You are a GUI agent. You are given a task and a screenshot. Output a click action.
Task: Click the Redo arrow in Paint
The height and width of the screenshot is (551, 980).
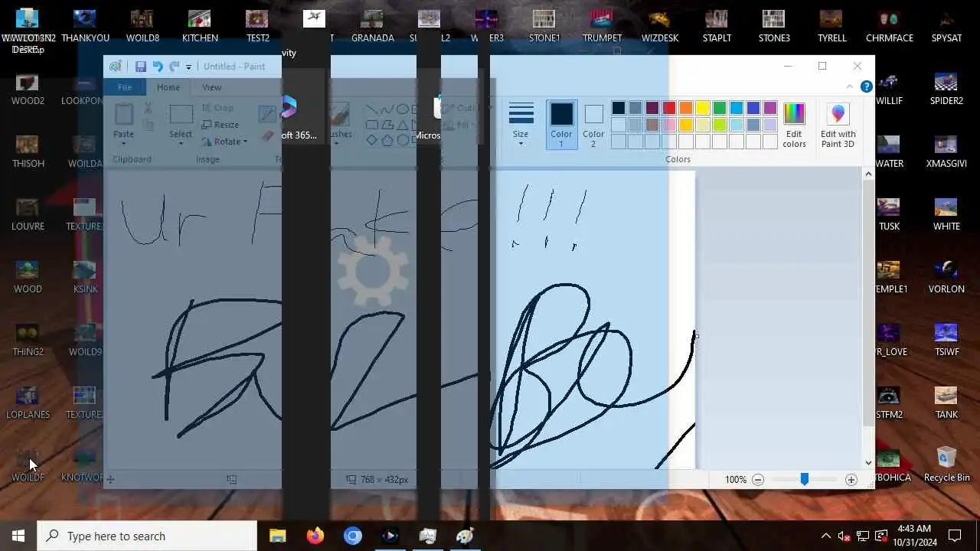point(175,67)
